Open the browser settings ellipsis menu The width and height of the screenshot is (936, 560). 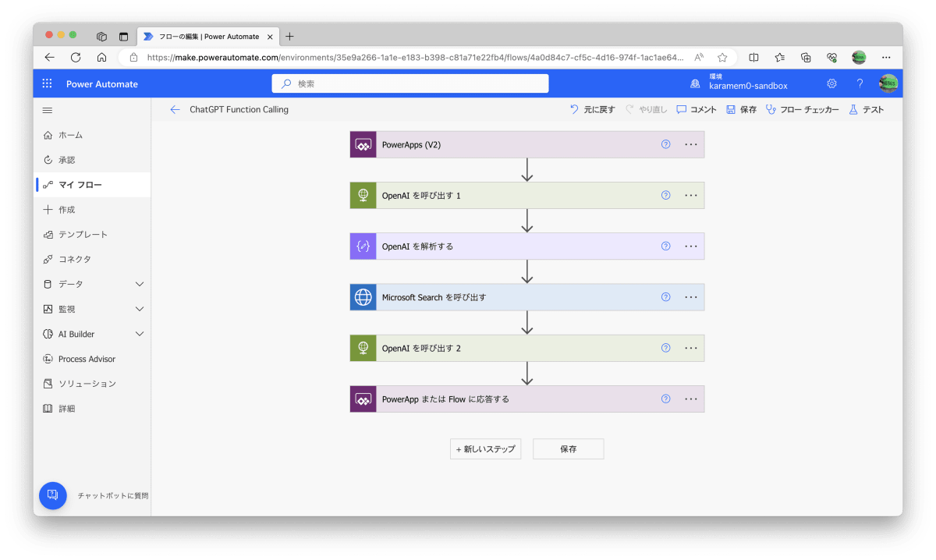[x=886, y=57]
